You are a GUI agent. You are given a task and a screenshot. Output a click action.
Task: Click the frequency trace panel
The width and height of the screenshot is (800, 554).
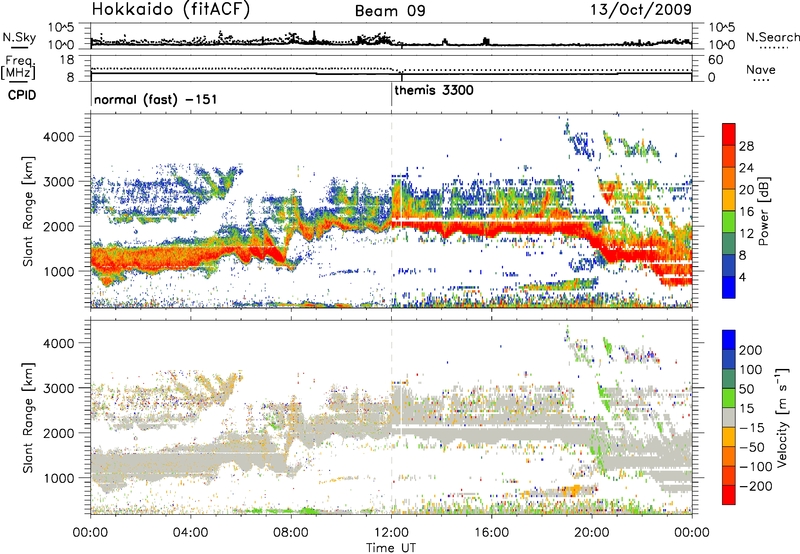click(391, 68)
